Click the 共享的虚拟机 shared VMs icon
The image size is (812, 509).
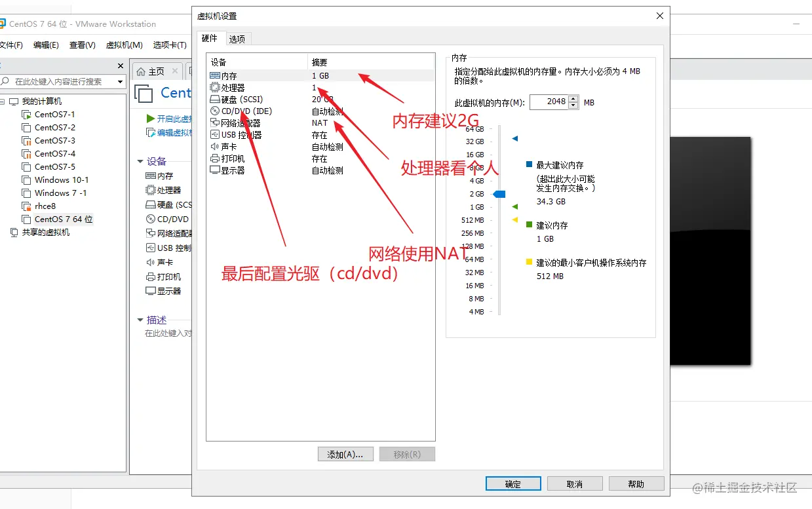tap(14, 233)
